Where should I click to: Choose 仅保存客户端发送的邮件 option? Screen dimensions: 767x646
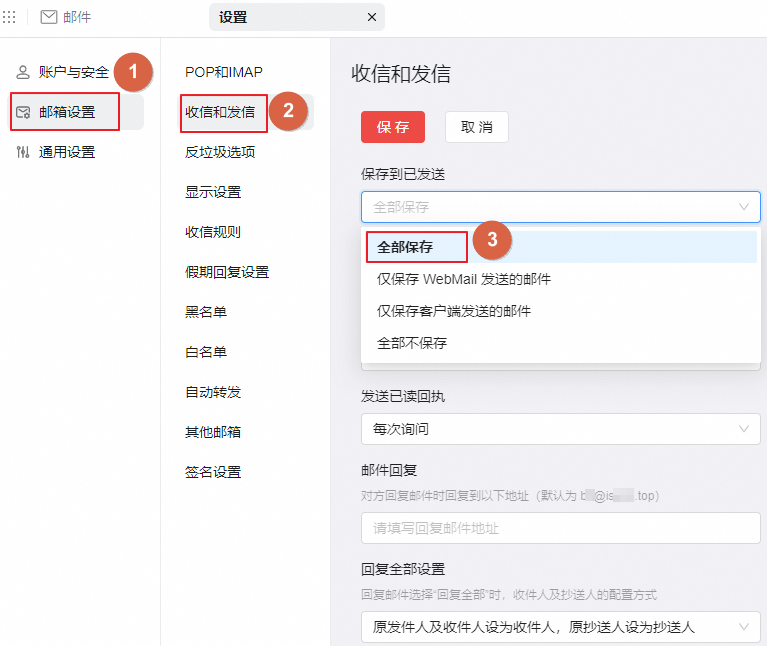point(453,311)
